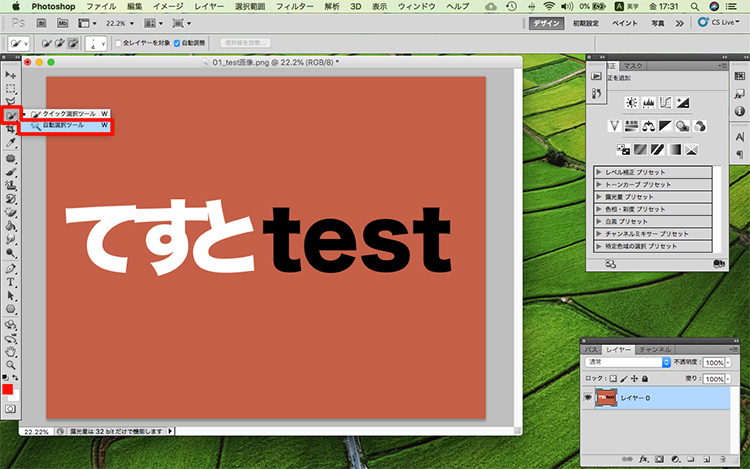Select the Paint Bucket tool
The image size is (750, 469).
[x=11, y=226]
